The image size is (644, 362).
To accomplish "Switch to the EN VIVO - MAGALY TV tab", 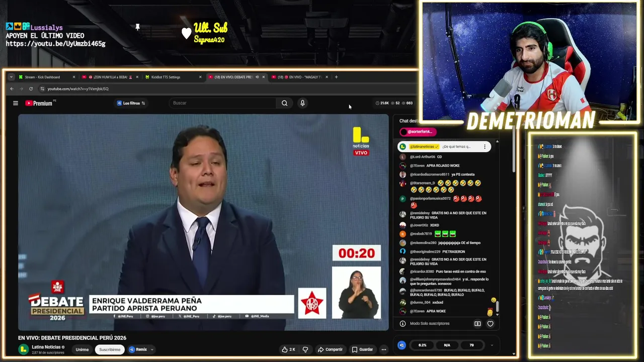I will [300, 77].
